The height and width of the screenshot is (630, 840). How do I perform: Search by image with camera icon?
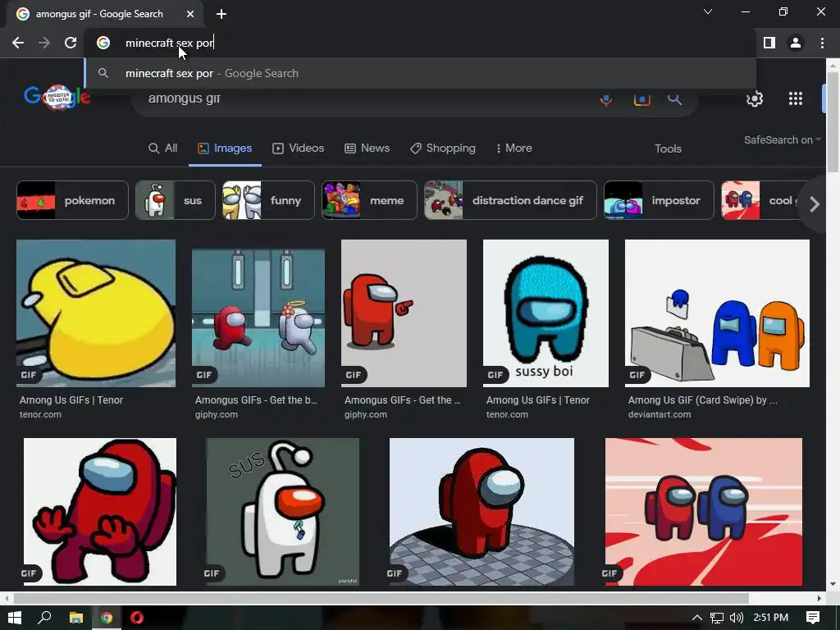coord(641,99)
